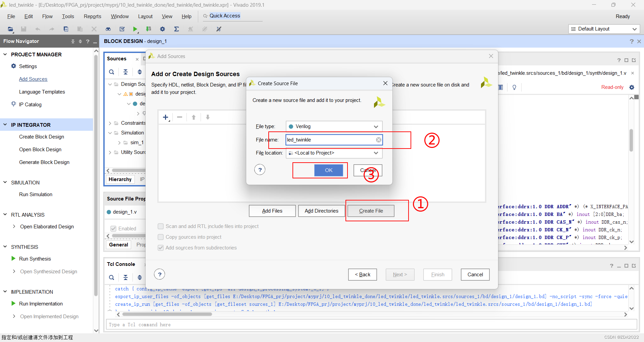Open the Flow menu
The image size is (644, 342).
point(47,16)
